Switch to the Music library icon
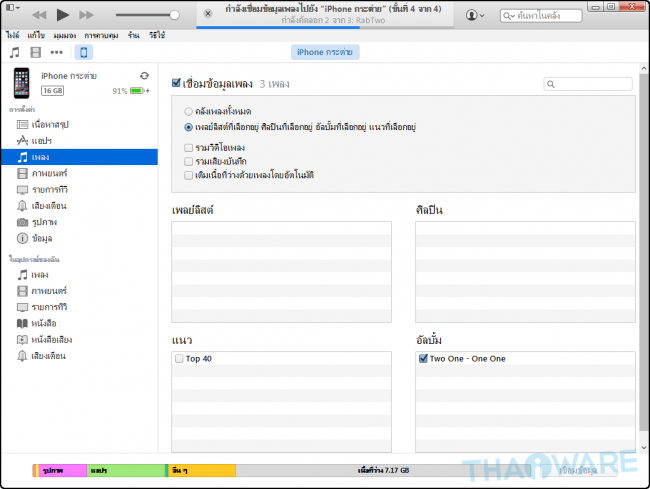The width and height of the screenshot is (650, 489). pos(15,52)
